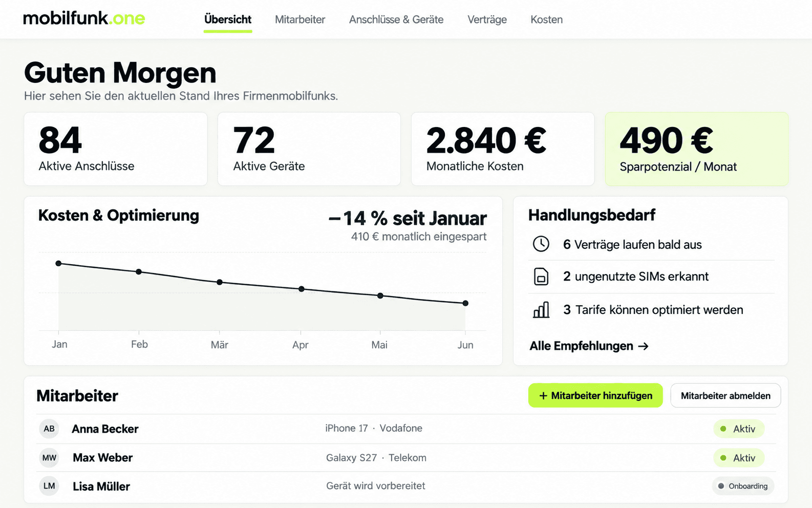This screenshot has height=508, width=812.
Task: Open the Monatliche Kosten card showing 2.840 €
Action: click(503, 149)
